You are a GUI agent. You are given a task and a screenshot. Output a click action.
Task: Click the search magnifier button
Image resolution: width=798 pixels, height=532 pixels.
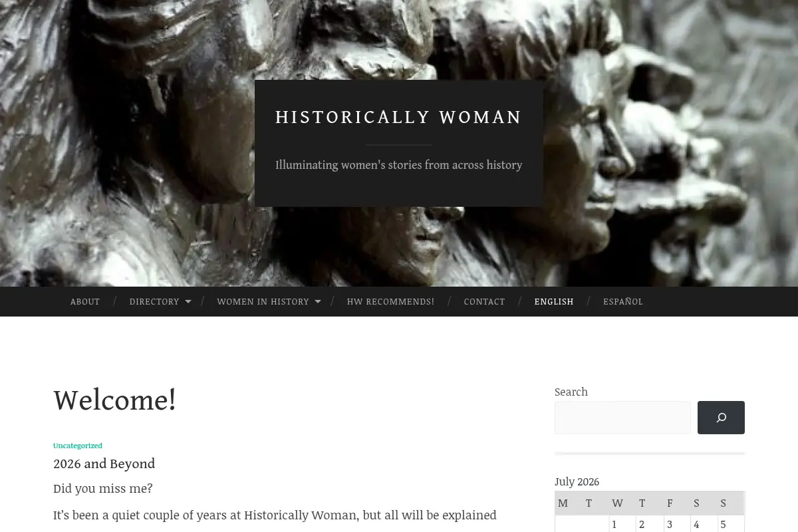(x=721, y=418)
